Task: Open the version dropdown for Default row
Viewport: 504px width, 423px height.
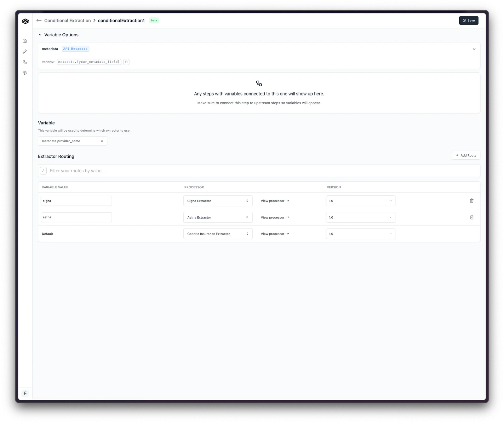Action: click(x=360, y=234)
